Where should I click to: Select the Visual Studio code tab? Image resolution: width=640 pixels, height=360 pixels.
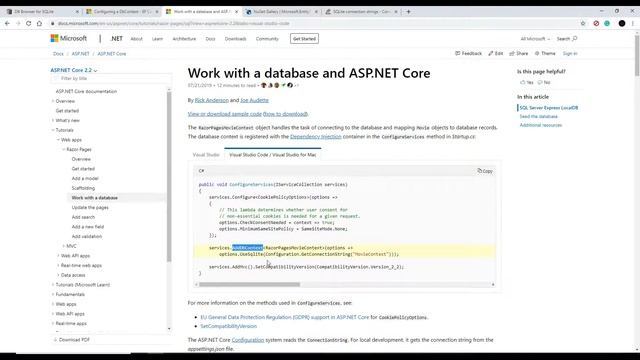206,155
